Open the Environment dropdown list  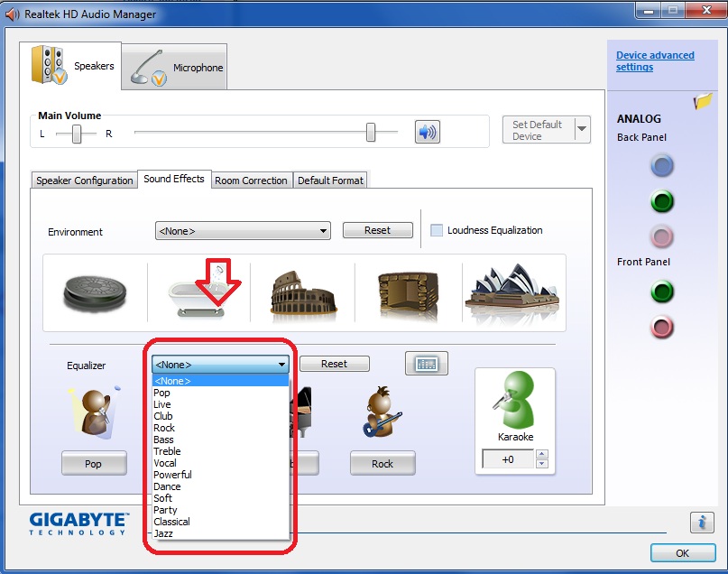point(243,231)
